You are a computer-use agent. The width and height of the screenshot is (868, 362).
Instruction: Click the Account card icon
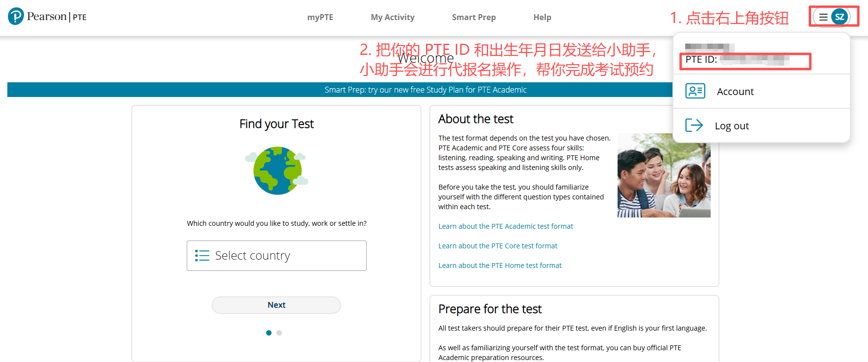pyautogui.click(x=695, y=91)
